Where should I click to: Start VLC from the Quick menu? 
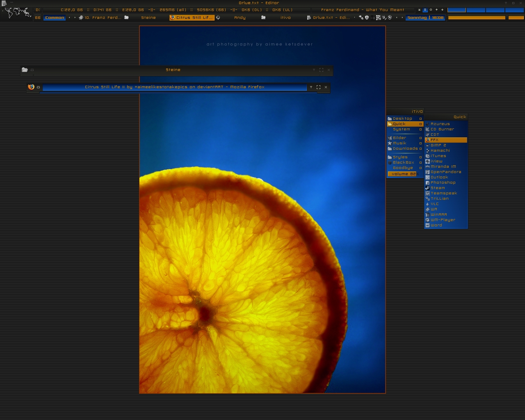[x=446, y=204]
